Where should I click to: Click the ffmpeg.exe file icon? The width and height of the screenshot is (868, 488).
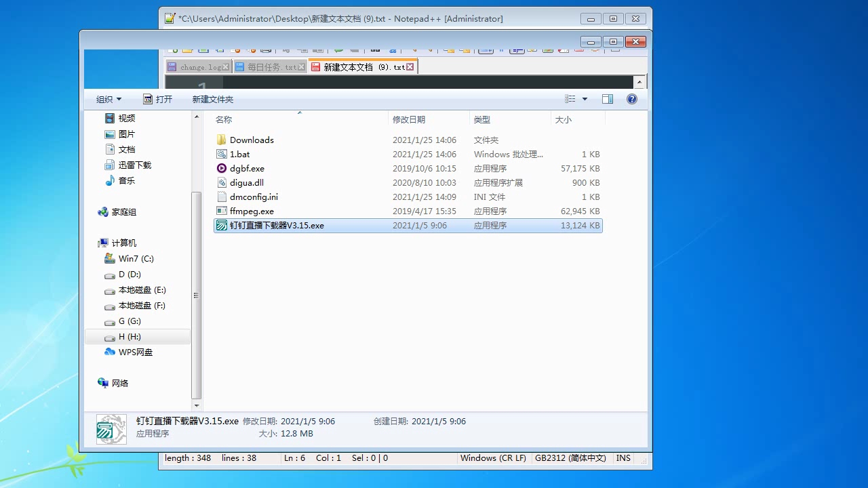pos(222,211)
